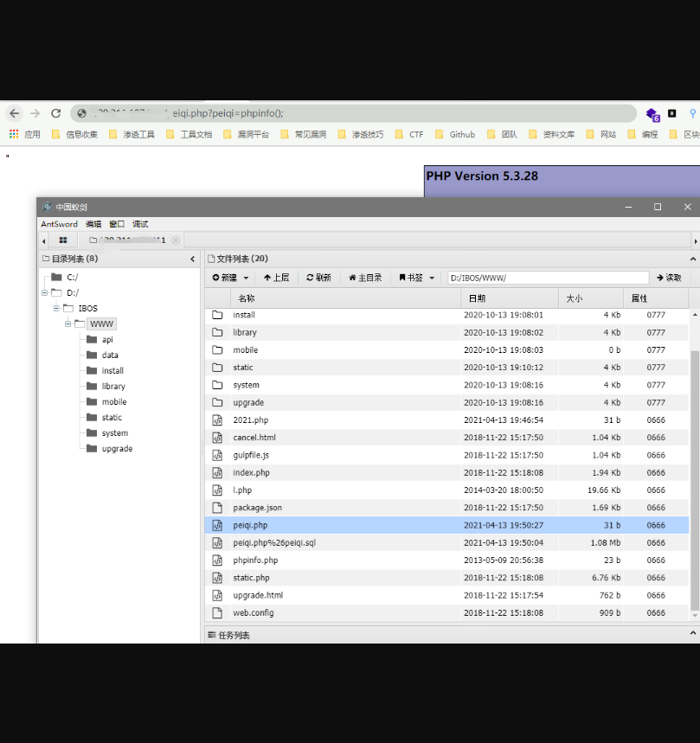Select the system folder in tree
Screen dimensions: 700x743
(x=114, y=433)
